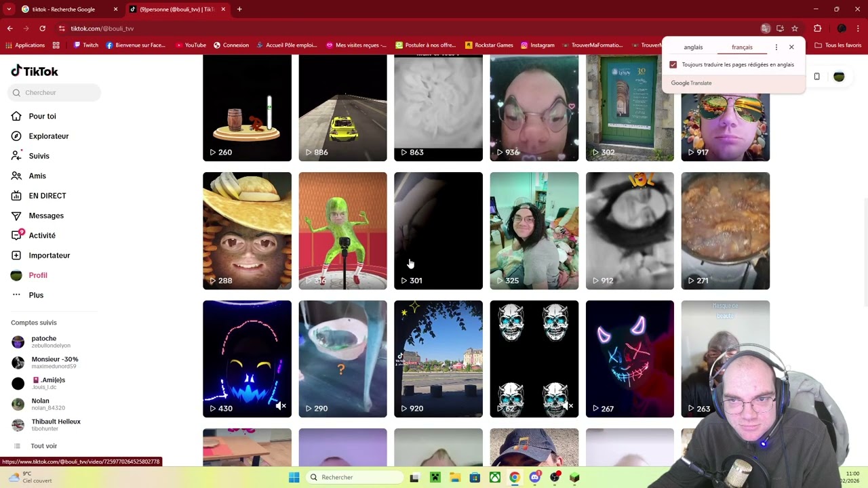
Task: Bookmark this page with the star icon
Action: click(x=795, y=28)
